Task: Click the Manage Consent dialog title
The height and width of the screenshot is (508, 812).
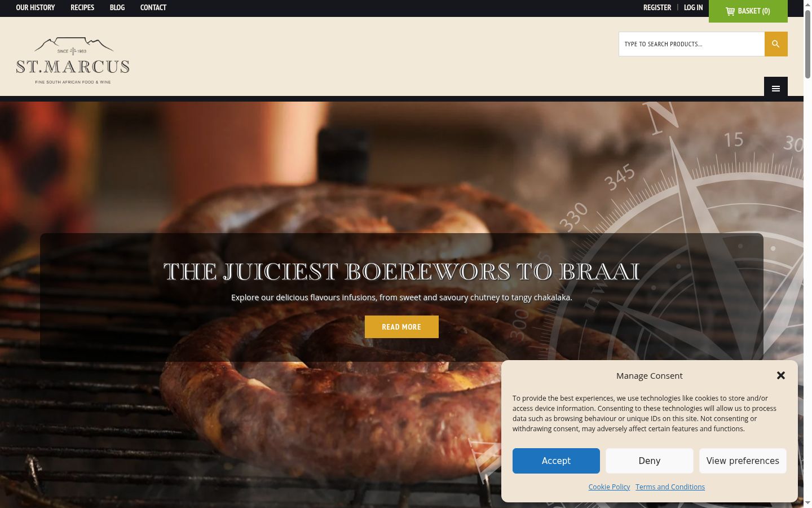Action: coord(650,376)
